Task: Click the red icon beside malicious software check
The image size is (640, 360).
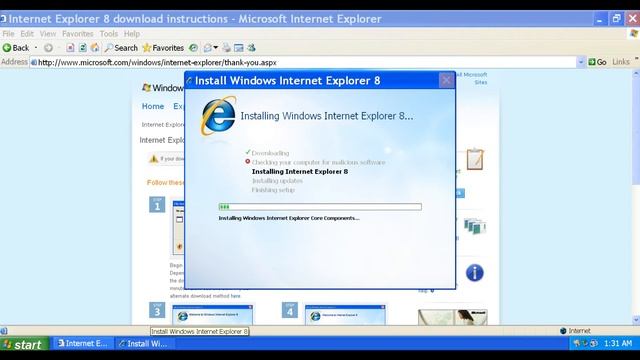Action: point(247,162)
